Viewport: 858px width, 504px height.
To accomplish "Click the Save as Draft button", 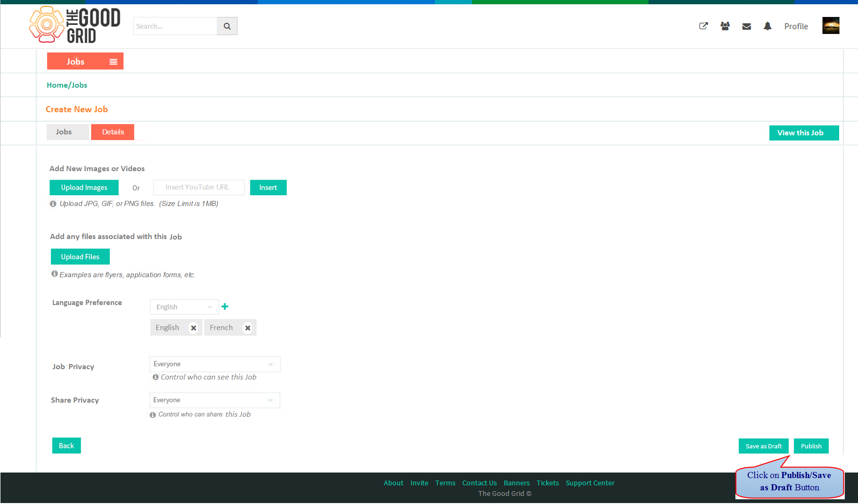I will point(764,446).
